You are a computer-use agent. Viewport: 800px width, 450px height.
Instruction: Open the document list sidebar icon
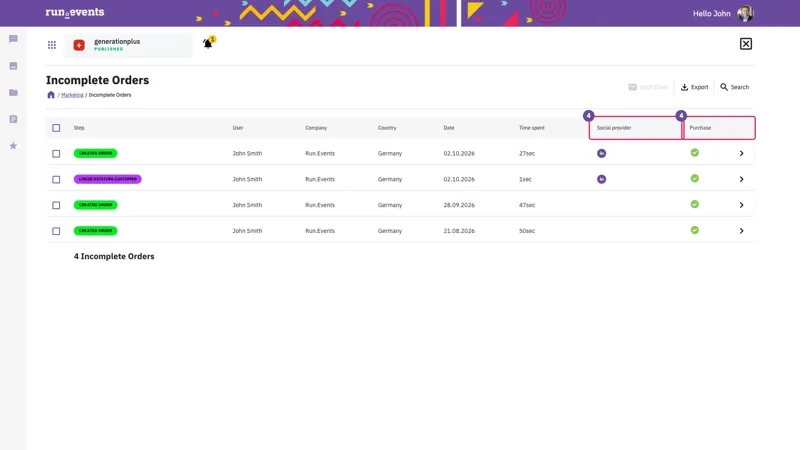coord(13,119)
